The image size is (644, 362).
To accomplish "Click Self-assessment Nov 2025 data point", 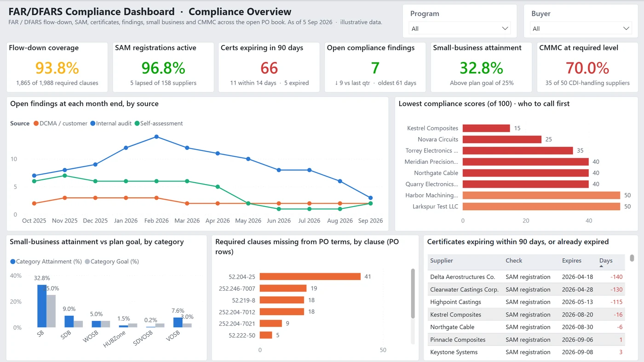I will pos(65,176).
